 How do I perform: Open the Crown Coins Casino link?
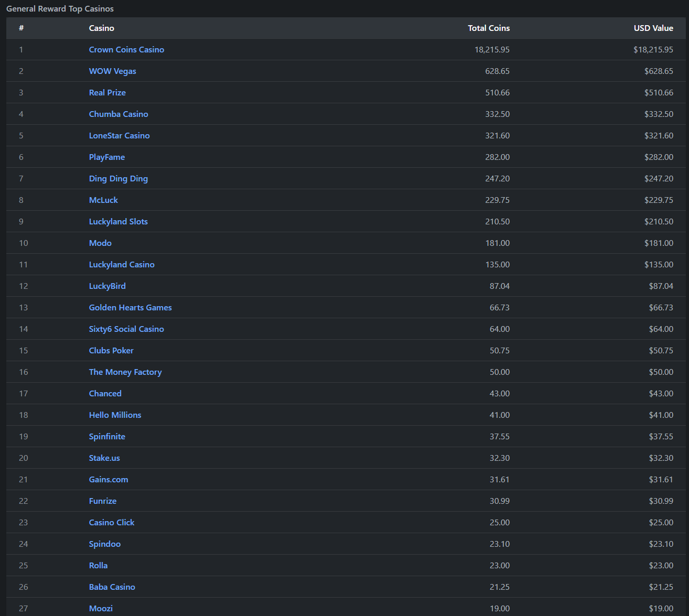pos(126,49)
